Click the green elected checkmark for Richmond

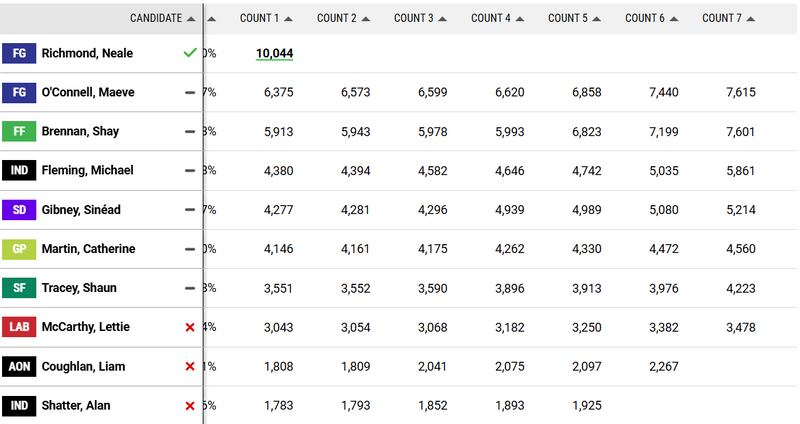(x=190, y=53)
